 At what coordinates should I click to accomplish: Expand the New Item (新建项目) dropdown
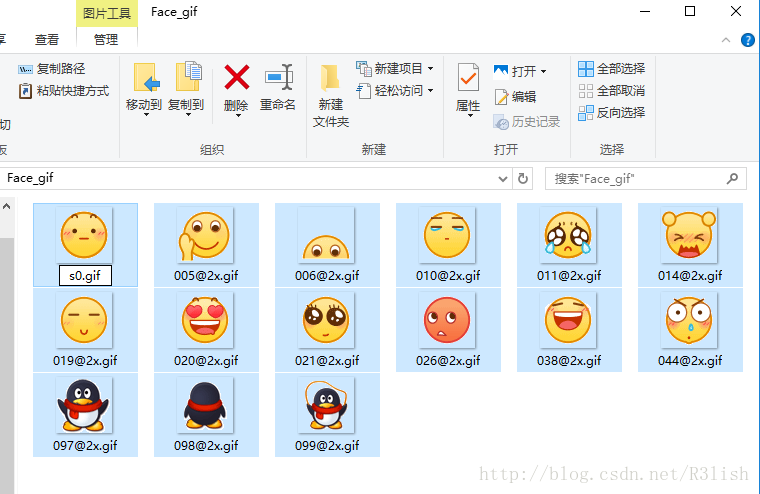click(430, 69)
